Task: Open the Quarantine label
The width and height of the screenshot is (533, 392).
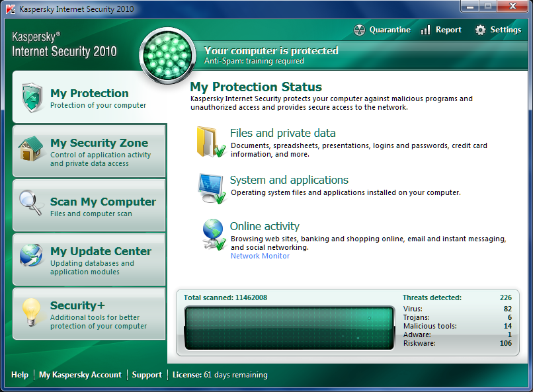Action: 390,30
